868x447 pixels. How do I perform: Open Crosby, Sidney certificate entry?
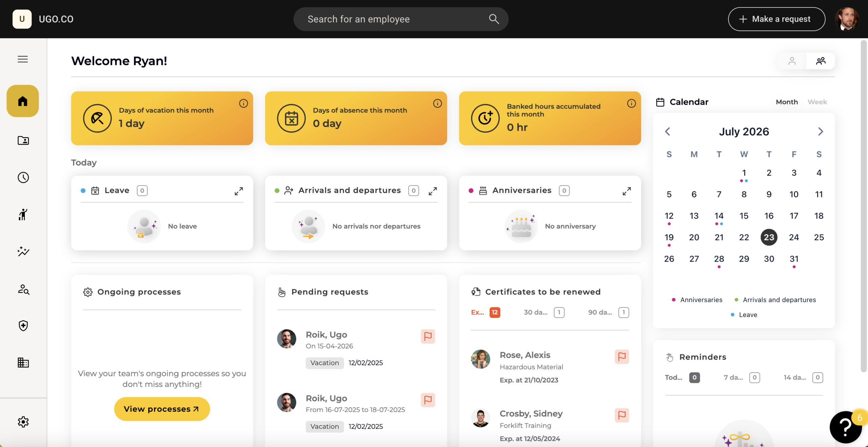pyautogui.click(x=550, y=426)
